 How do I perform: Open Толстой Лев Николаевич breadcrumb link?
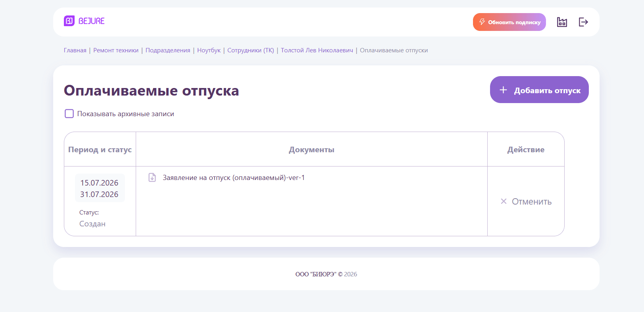317,50
